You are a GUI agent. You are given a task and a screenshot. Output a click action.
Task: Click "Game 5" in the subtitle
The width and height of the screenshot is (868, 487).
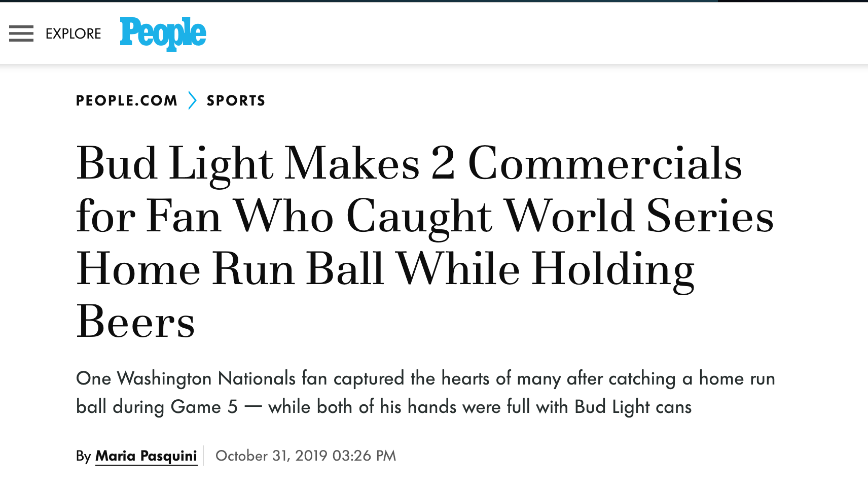pos(204,407)
